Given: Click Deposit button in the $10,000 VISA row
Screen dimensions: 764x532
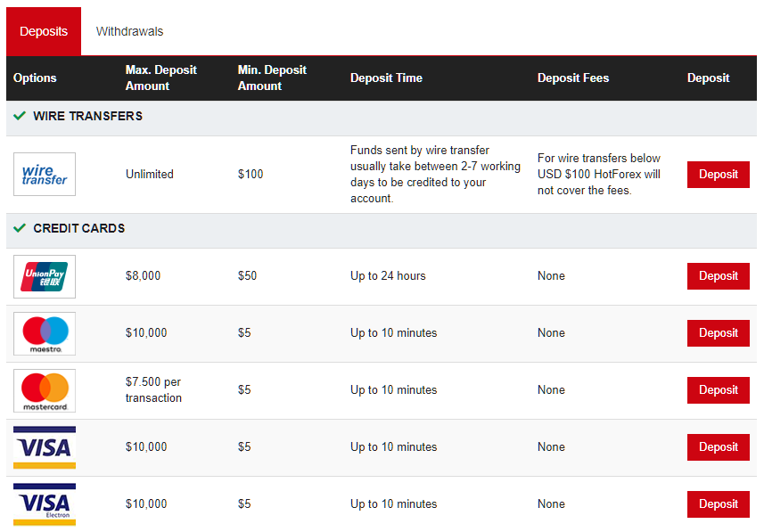Looking at the screenshot, I should pyautogui.click(x=719, y=447).
